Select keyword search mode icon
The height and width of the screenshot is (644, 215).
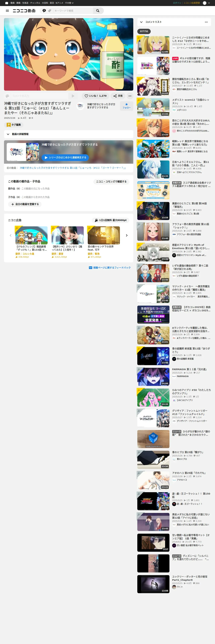click(44, 11)
